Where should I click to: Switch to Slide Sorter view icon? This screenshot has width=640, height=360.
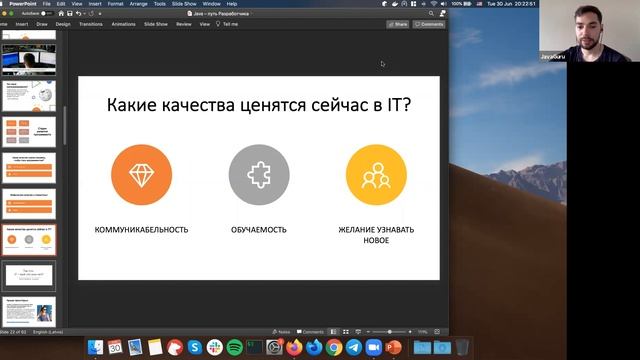[346, 332]
